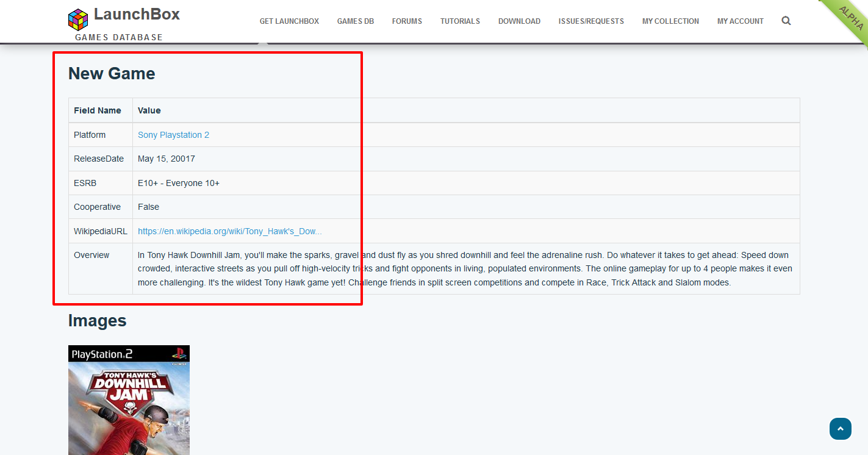
Task: Click the scroll-to-top arrow button
Action: pyautogui.click(x=841, y=429)
